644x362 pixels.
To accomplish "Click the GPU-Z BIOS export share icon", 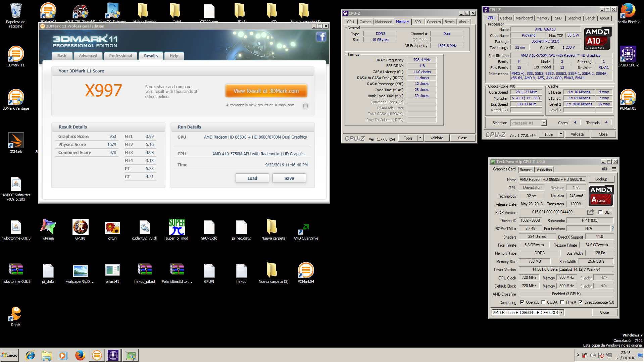I will pos(591,212).
